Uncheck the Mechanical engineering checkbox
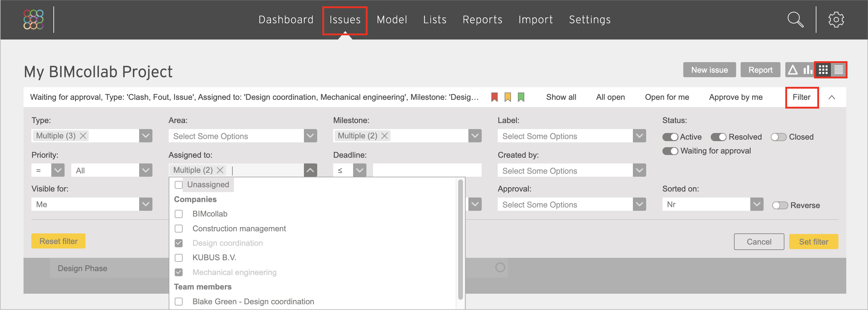 pos(179,272)
